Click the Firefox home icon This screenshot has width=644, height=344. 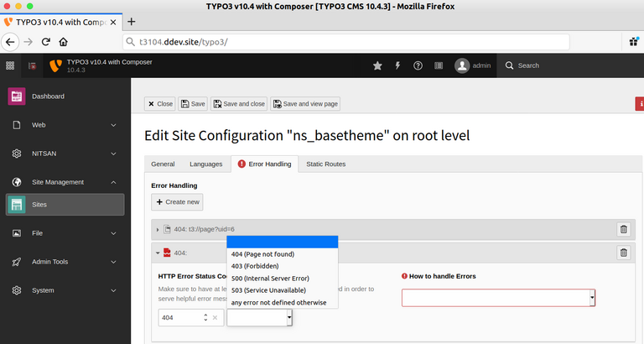tap(64, 41)
